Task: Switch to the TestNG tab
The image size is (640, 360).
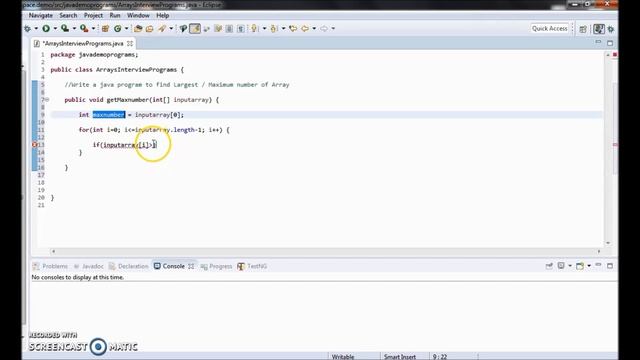Action: click(x=252, y=266)
